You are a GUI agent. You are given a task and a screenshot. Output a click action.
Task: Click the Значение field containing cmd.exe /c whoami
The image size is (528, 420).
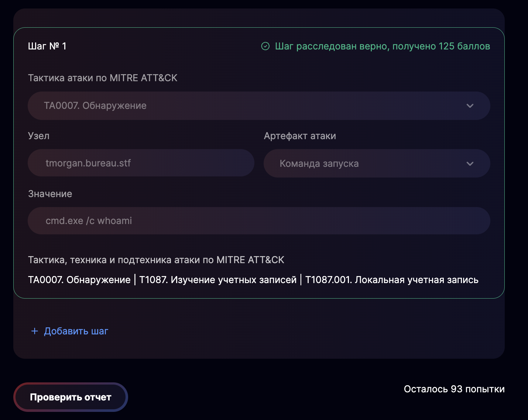tap(258, 221)
